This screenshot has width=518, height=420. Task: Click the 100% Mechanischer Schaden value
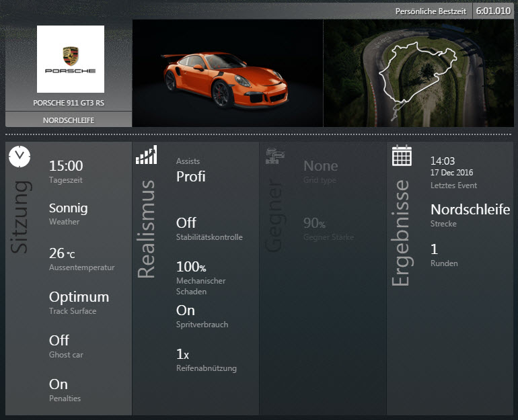click(x=191, y=267)
